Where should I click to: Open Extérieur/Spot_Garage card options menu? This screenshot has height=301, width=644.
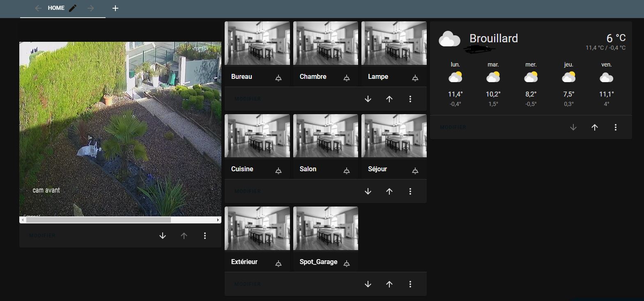410,284
